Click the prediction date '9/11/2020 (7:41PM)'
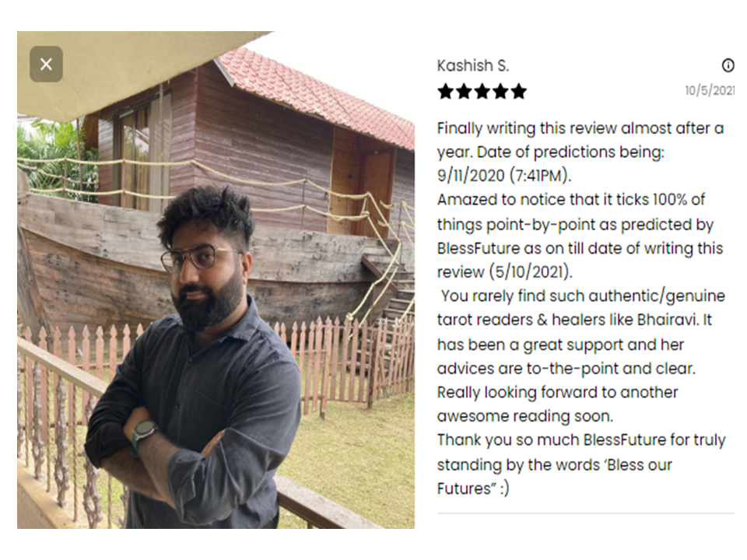The image size is (747, 560). [x=504, y=176]
